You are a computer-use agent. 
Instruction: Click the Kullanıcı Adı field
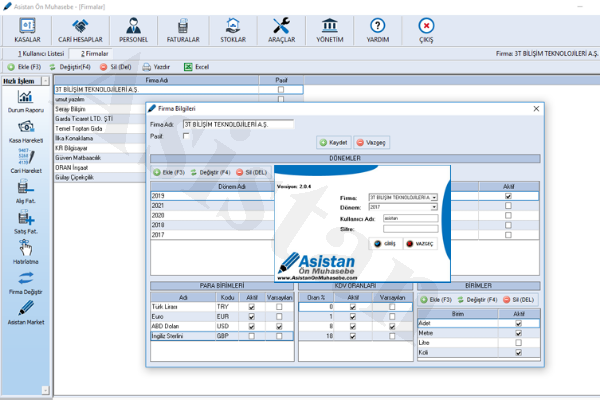pos(411,218)
